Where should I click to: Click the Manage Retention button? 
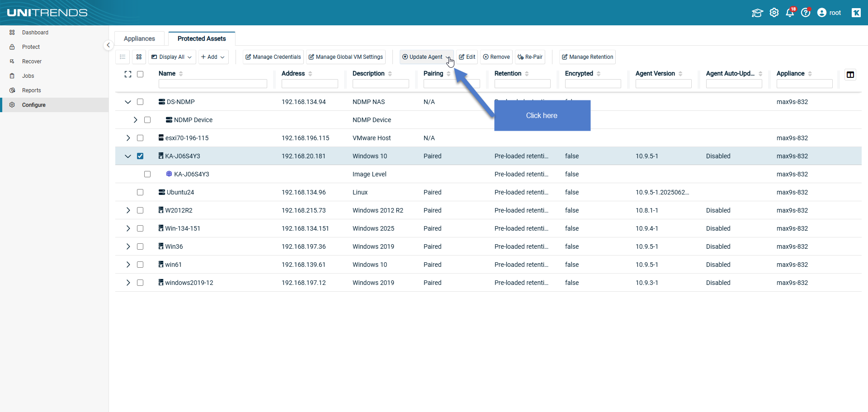pyautogui.click(x=587, y=57)
